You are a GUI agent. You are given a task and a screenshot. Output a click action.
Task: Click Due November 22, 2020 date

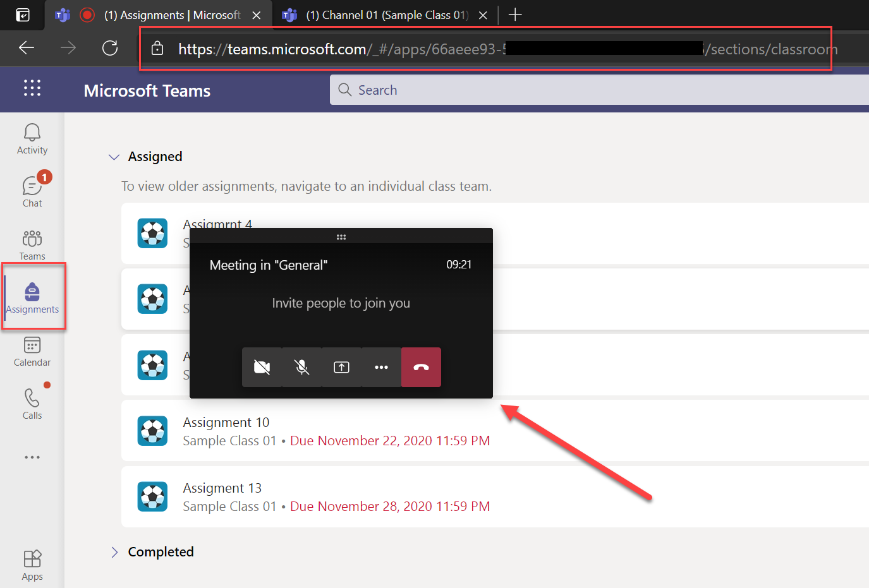[x=390, y=441]
